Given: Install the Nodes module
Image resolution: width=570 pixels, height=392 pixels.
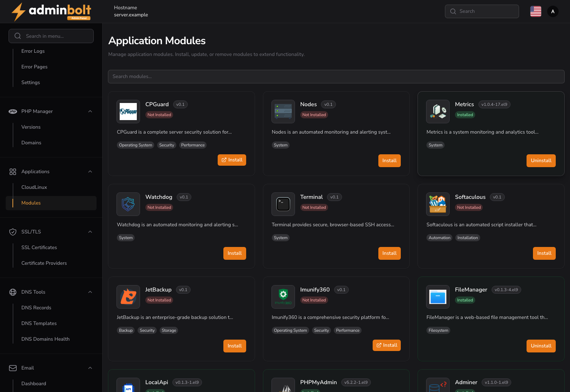Looking at the screenshot, I should click(x=389, y=161).
